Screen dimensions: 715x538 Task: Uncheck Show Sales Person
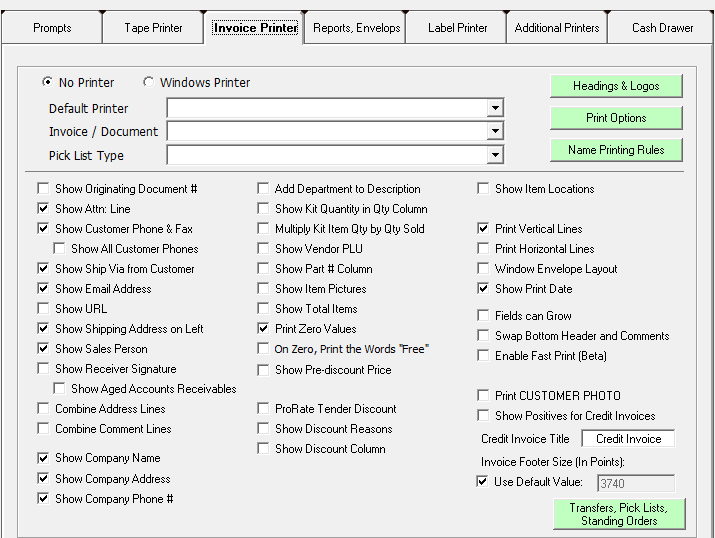tap(43, 348)
